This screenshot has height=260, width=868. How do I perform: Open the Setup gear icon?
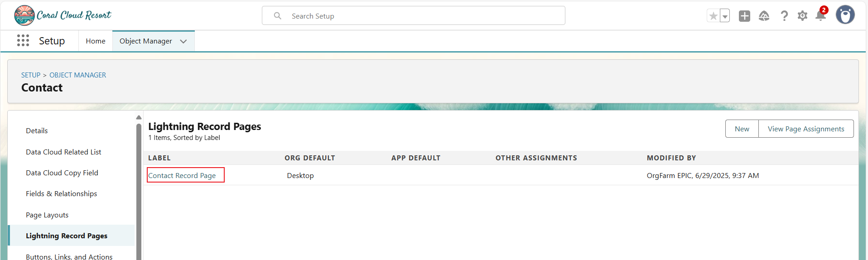point(802,16)
